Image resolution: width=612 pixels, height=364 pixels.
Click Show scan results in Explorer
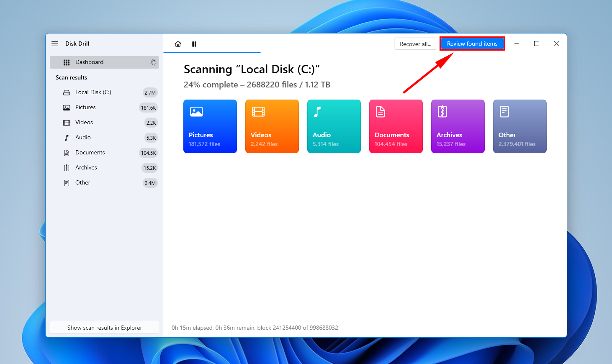click(104, 328)
